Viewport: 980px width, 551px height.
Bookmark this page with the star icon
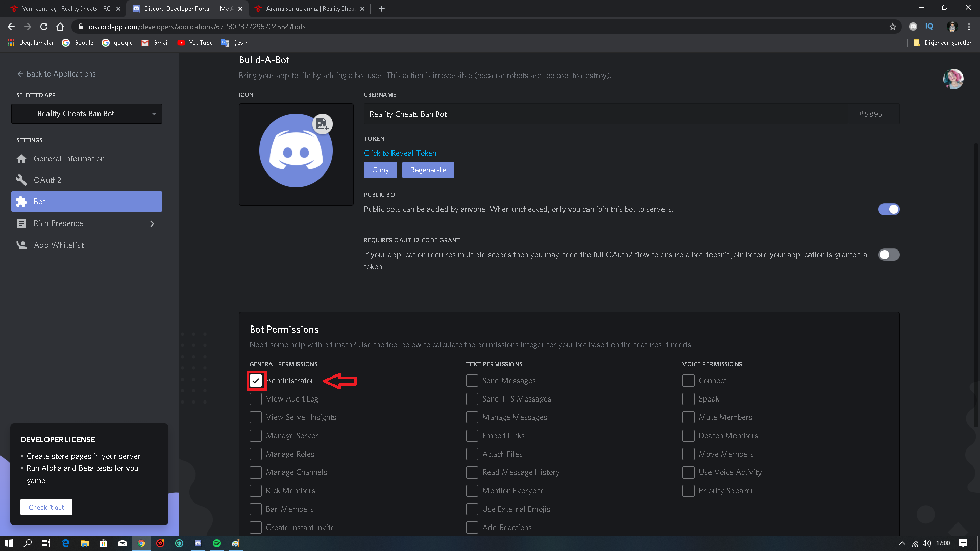pyautogui.click(x=892, y=27)
